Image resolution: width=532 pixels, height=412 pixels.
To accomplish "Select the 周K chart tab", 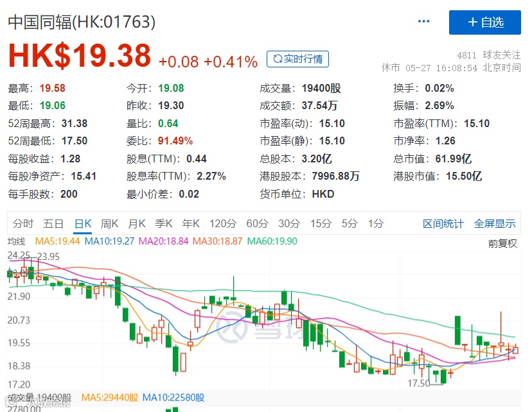I will point(109,223).
